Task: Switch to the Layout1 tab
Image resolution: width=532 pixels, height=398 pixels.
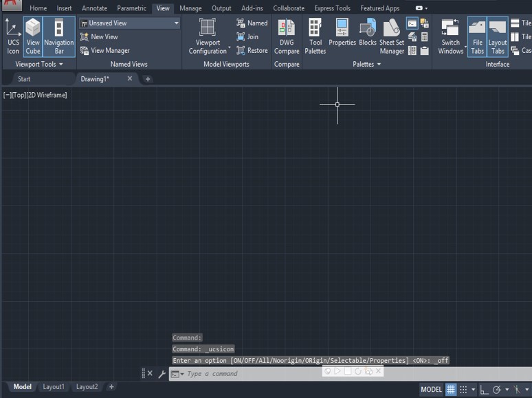Action: pyautogui.click(x=54, y=387)
